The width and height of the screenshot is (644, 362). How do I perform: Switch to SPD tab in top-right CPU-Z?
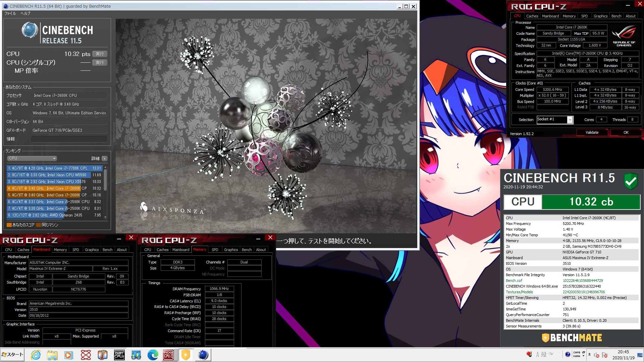[584, 16]
